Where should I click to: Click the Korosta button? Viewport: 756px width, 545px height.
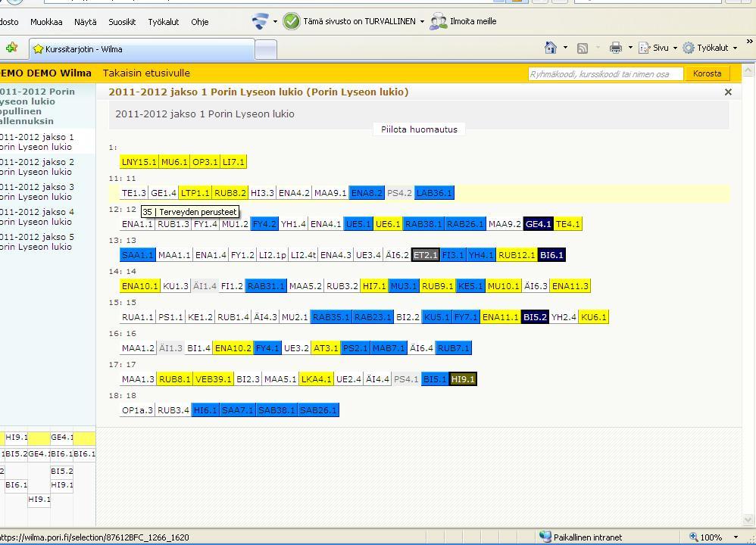coord(708,73)
